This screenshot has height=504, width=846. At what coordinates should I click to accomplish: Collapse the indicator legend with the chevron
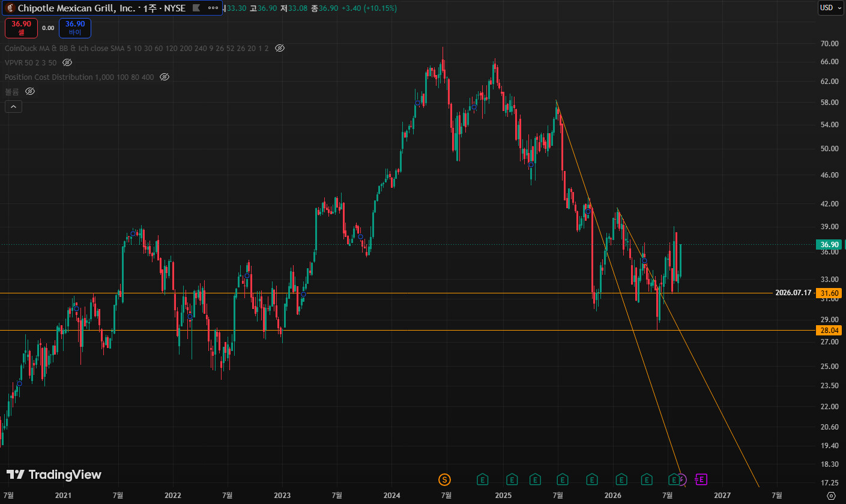pos(13,107)
